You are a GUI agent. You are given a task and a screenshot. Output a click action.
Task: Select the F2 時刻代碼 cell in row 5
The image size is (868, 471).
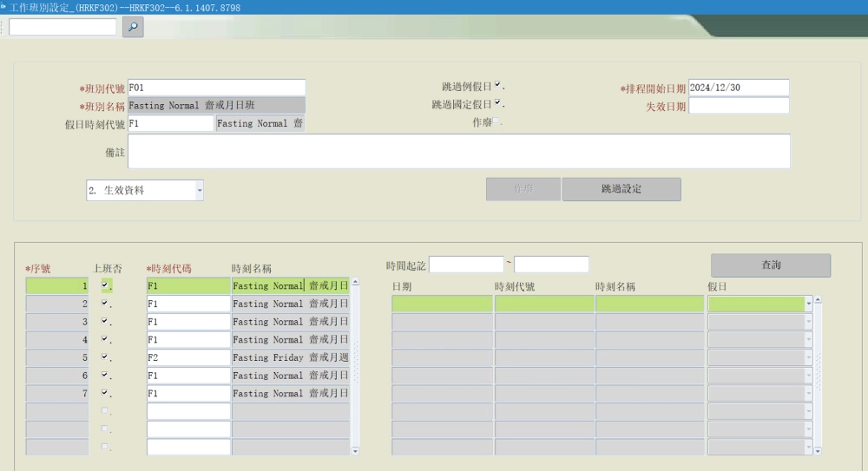coord(188,357)
